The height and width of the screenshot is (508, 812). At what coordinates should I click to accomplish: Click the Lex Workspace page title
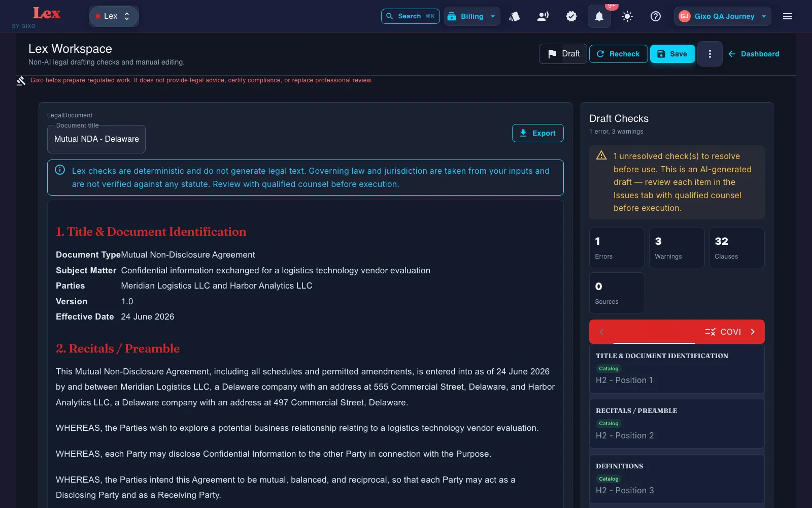[70, 49]
